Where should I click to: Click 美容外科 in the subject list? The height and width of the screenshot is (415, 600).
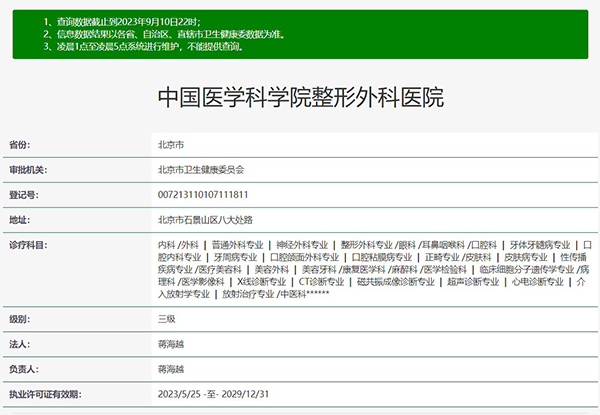tap(272, 269)
